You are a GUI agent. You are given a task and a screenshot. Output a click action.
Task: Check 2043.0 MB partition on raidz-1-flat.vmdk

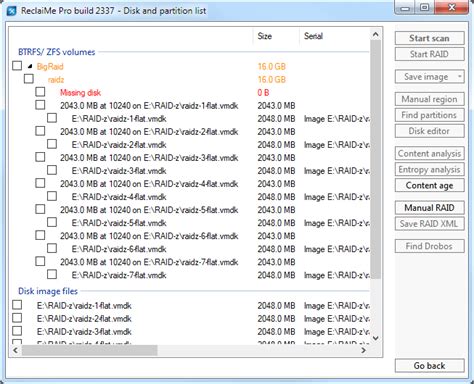click(40, 105)
